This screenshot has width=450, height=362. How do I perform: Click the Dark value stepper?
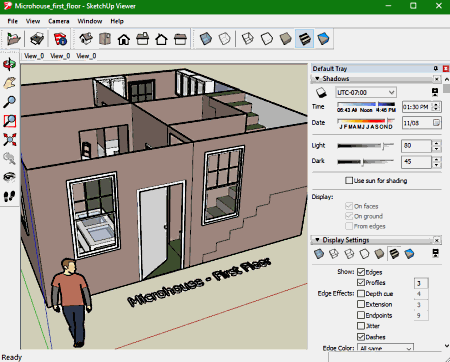coord(436,162)
